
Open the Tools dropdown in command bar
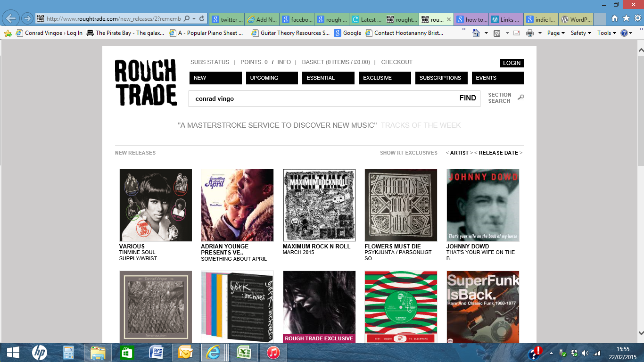coord(607,33)
